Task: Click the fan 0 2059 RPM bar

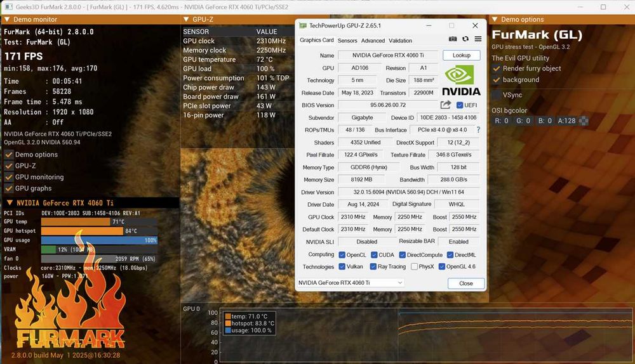Action: pyautogui.click(x=99, y=259)
